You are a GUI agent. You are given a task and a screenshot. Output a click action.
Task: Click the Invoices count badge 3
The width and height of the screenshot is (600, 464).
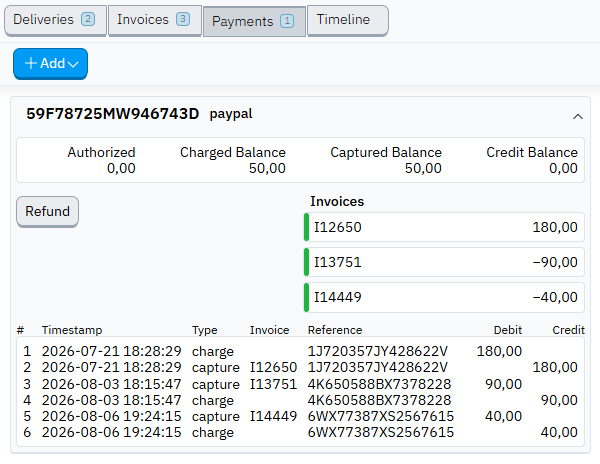coord(183,19)
